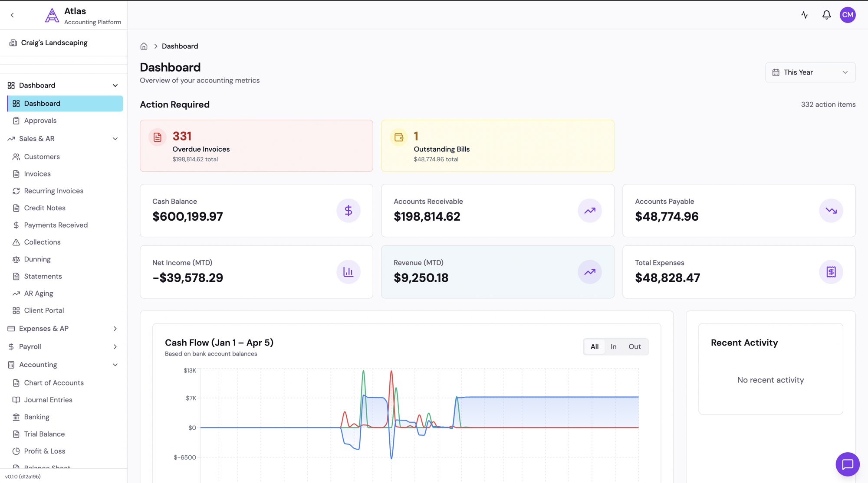Image resolution: width=868 pixels, height=483 pixels.
Task: Click the sidebar back arrow icon
Action: (12, 15)
